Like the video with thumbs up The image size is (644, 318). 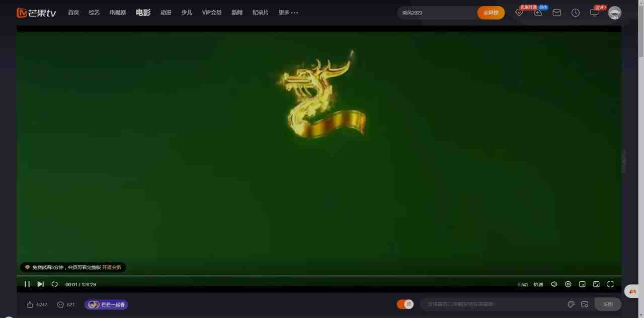pyautogui.click(x=30, y=304)
